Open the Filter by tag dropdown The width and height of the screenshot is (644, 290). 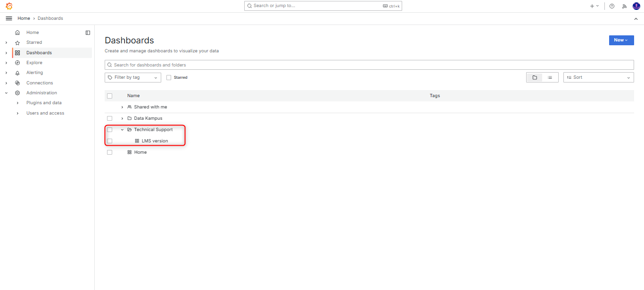(132, 77)
